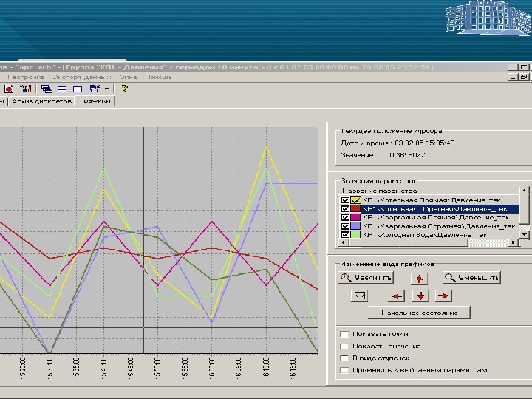The image size is (532, 399).
Task: Uncheck Холодная Вода parameter checkbox
Action: tap(345, 234)
